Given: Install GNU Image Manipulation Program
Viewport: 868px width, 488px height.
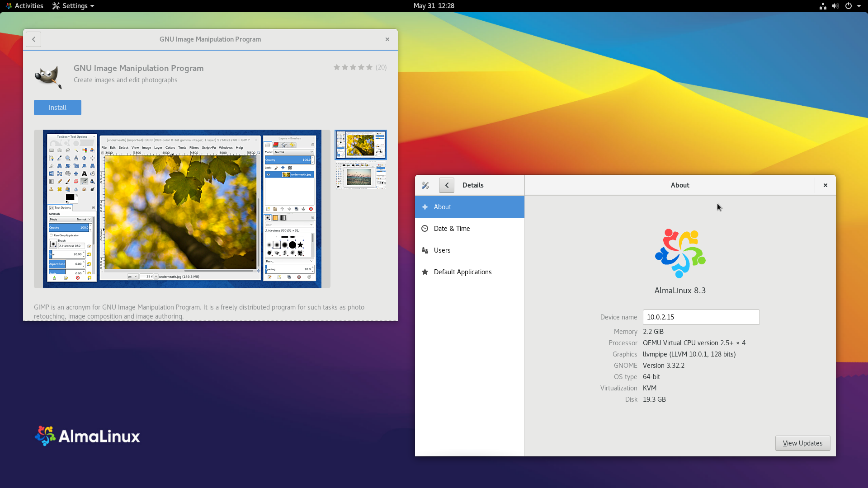Looking at the screenshot, I should [x=57, y=108].
